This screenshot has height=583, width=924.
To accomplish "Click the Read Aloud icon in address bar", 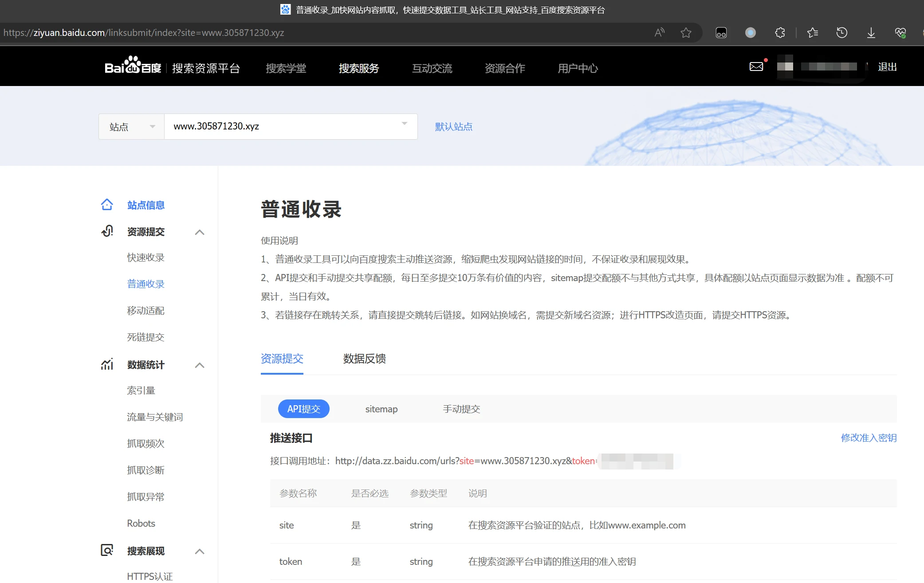I will pyautogui.click(x=660, y=32).
